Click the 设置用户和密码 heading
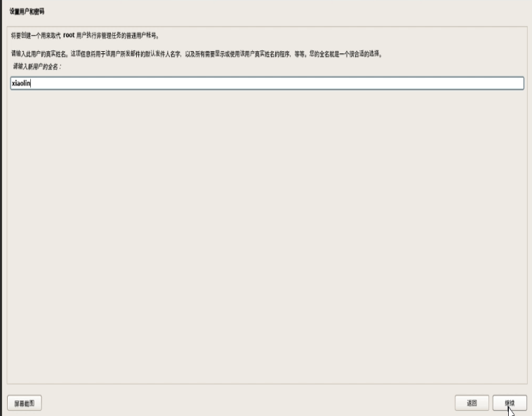 tap(27, 11)
